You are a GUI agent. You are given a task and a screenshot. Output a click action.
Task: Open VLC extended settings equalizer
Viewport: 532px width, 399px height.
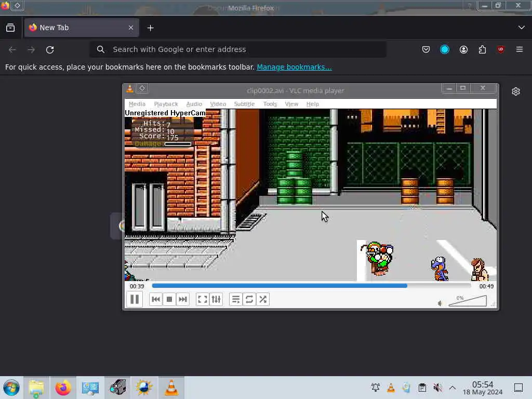(216, 299)
